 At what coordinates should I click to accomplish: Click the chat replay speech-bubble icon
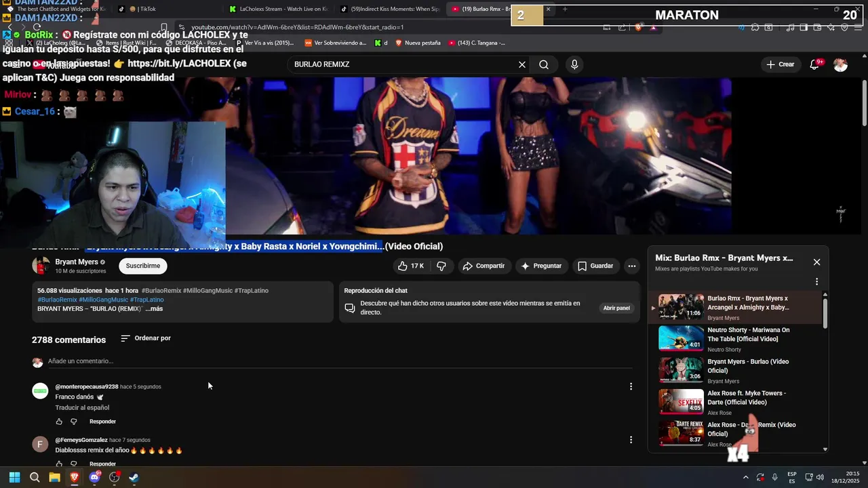[350, 308]
